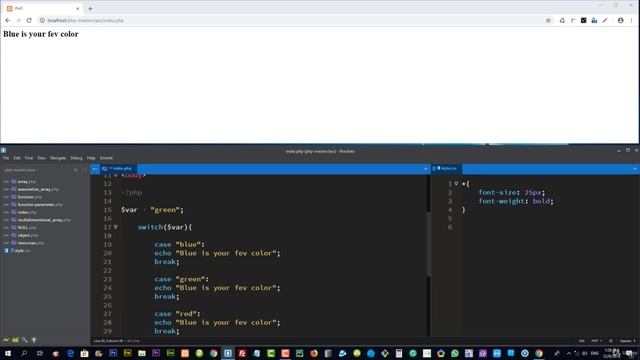Place cursor on the echo statement on line 24

(x=217, y=288)
